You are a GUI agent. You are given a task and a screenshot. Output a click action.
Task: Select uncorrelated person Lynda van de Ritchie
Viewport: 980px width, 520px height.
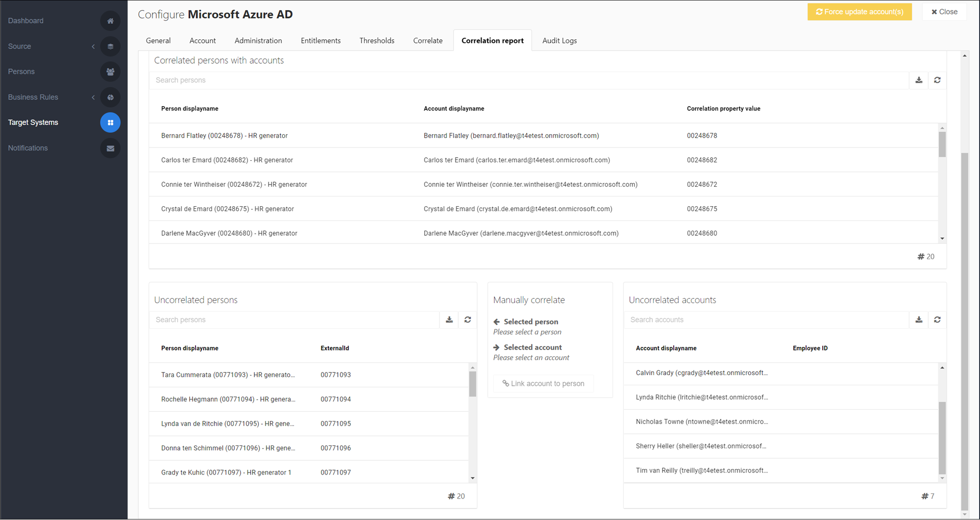[309, 424]
